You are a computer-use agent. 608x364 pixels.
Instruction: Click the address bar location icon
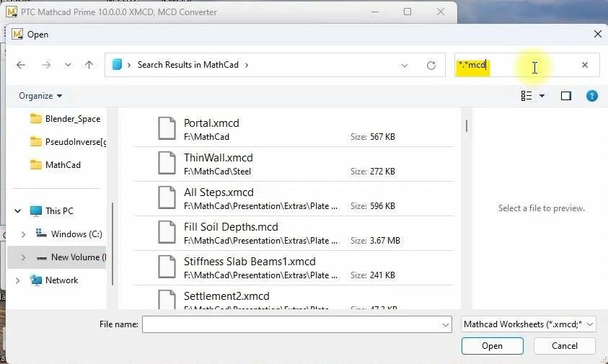point(117,65)
